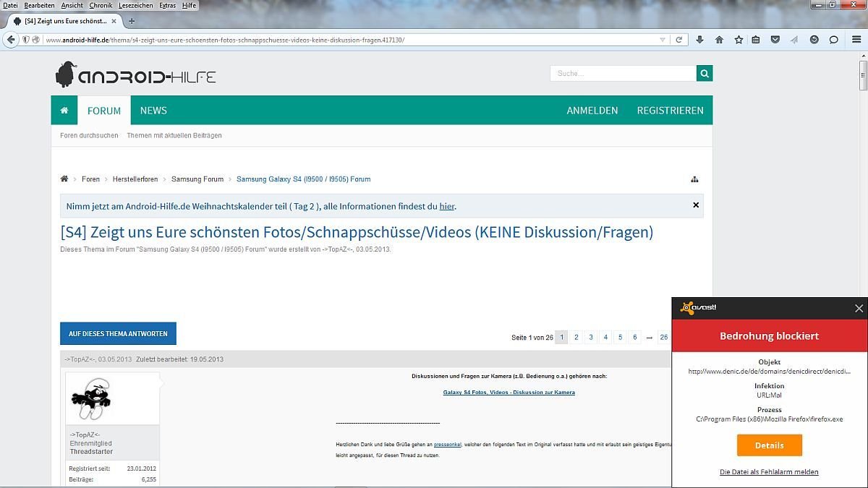Open the Bearbeiten menu
868x488 pixels.
(39, 5)
